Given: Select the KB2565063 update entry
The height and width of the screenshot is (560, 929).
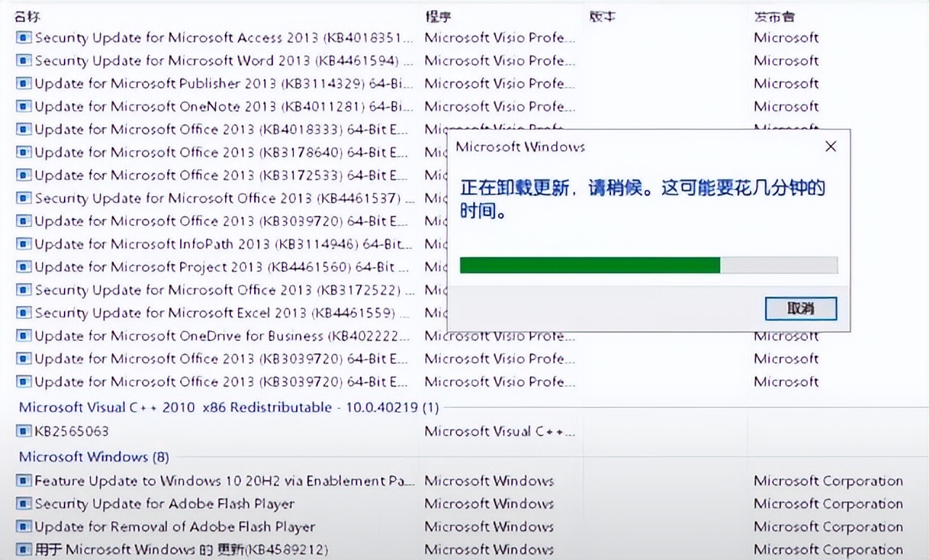Looking at the screenshot, I should coord(47,431).
